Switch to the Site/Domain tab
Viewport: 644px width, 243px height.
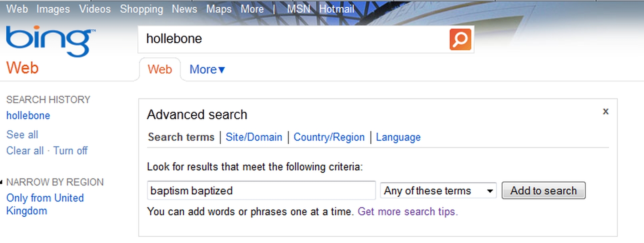coord(254,137)
